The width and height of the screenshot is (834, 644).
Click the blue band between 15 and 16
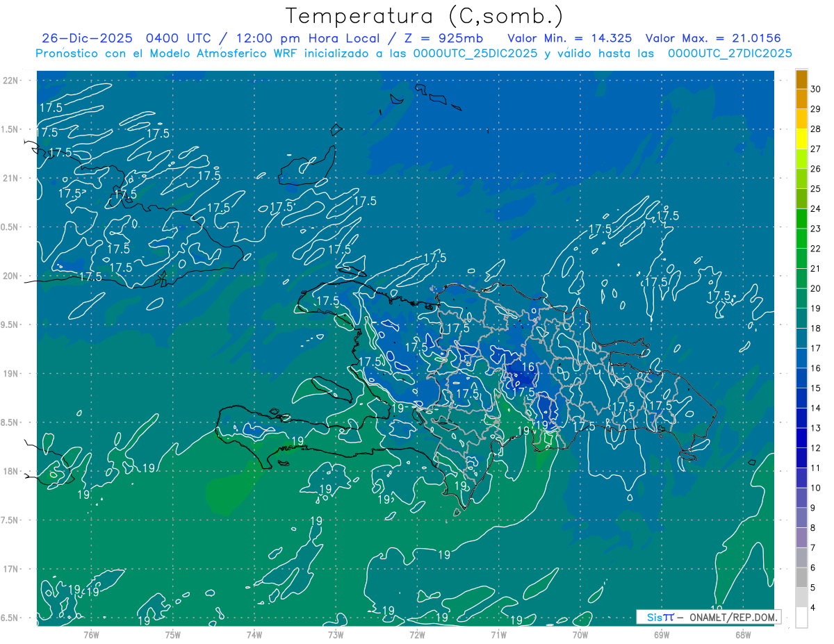pyautogui.click(x=801, y=378)
